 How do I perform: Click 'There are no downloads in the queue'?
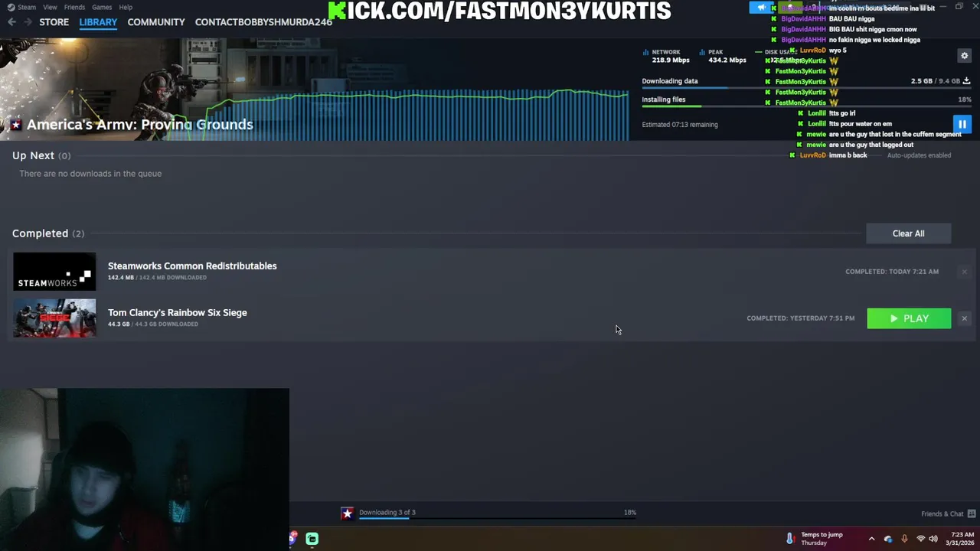(90, 174)
